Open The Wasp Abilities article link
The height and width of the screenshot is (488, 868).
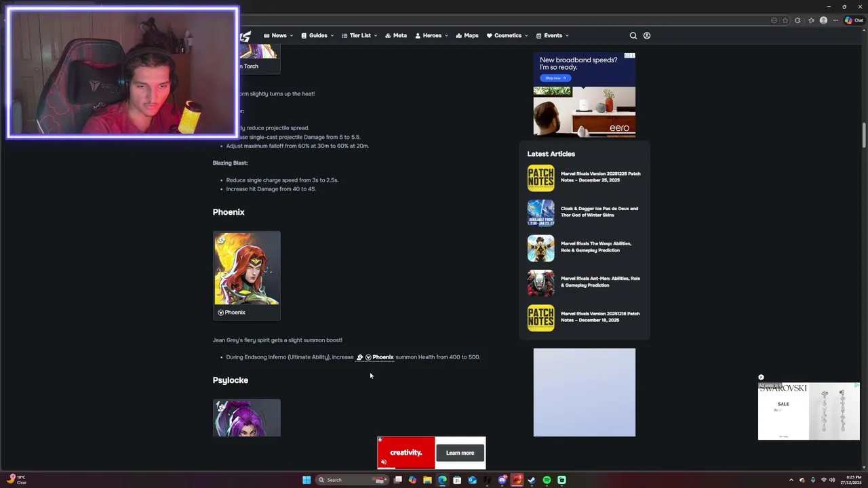click(596, 247)
